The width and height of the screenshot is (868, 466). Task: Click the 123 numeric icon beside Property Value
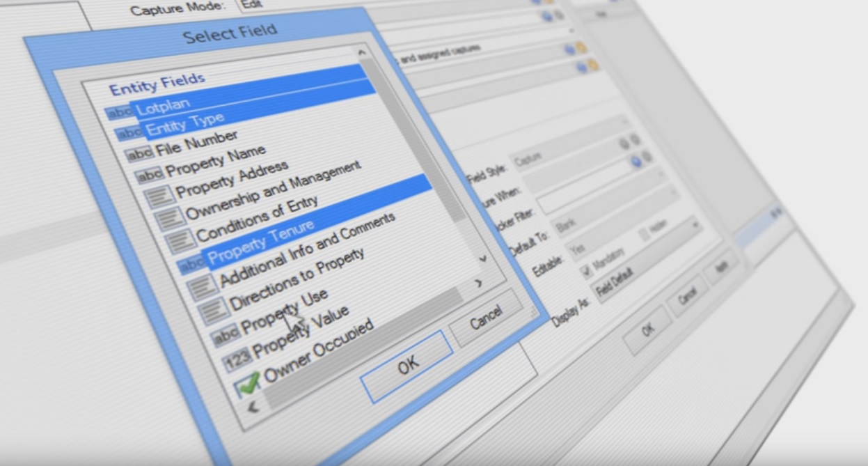pyautogui.click(x=237, y=360)
